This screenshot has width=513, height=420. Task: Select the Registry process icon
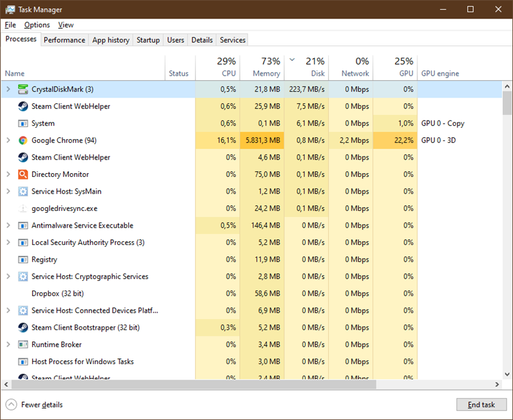(x=23, y=259)
